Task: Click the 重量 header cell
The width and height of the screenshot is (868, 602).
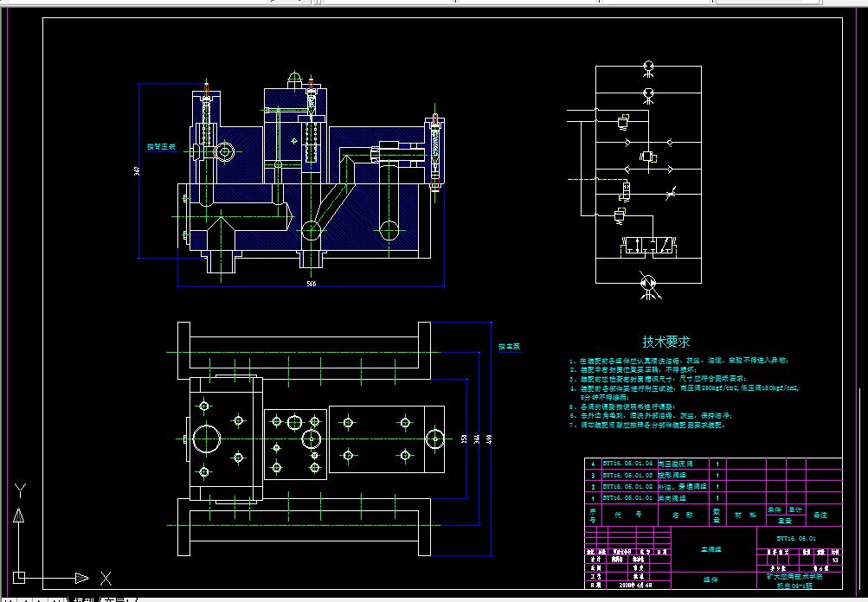Action: [x=785, y=520]
